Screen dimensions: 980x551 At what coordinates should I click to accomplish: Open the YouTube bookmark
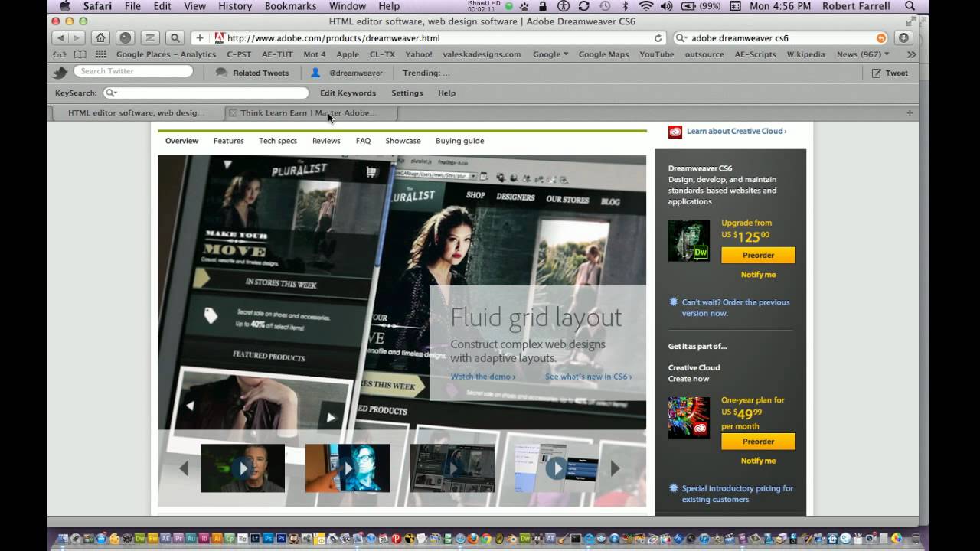coord(657,54)
